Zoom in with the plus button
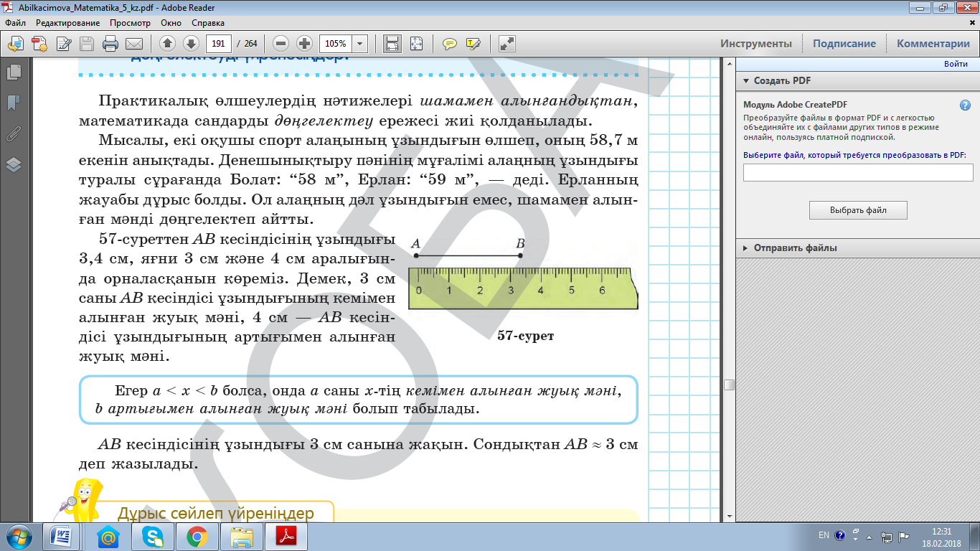This screenshot has width=980, height=551. click(x=304, y=44)
